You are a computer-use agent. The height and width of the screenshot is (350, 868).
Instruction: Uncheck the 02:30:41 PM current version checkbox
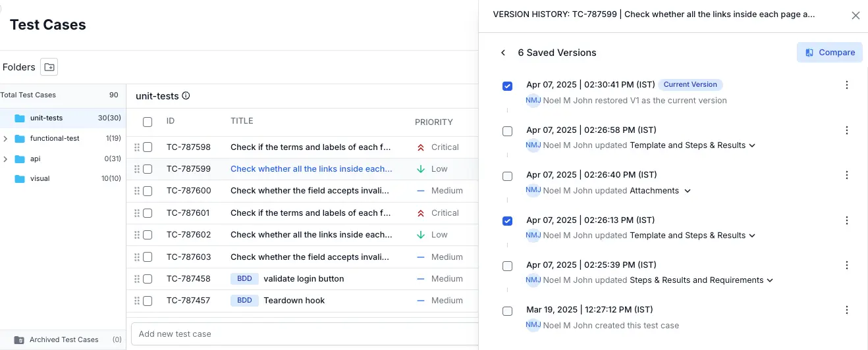pyautogui.click(x=507, y=86)
